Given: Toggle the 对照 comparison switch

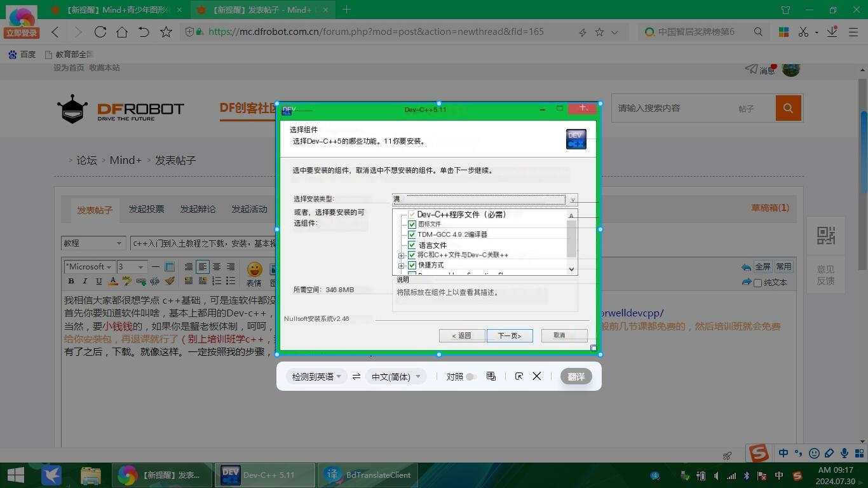Looking at the screenshot, I should [471, 377].
